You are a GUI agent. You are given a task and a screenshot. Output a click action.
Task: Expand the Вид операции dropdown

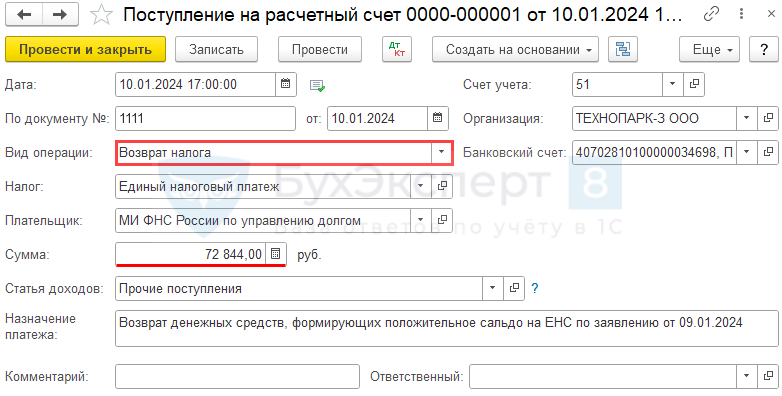click(x=441, y=152)
